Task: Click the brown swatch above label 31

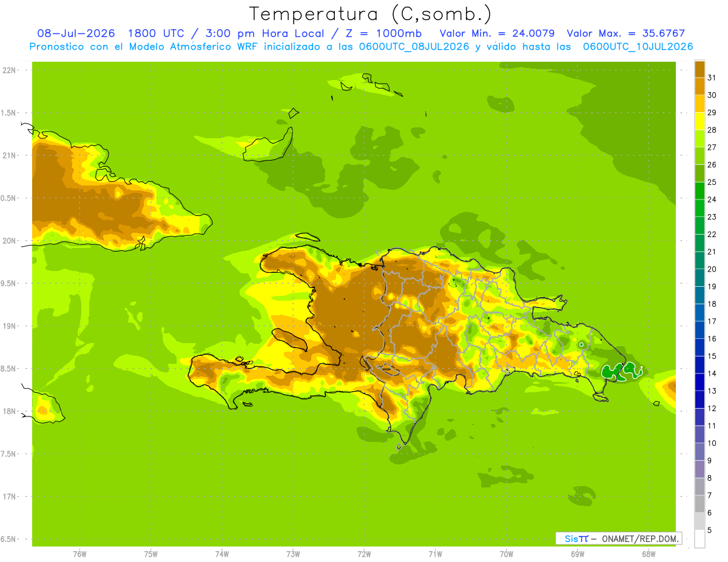Action: [699, 69]
